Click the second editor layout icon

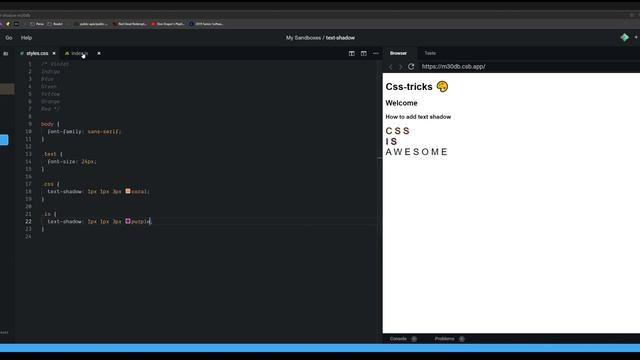click(x=363, y=53)
